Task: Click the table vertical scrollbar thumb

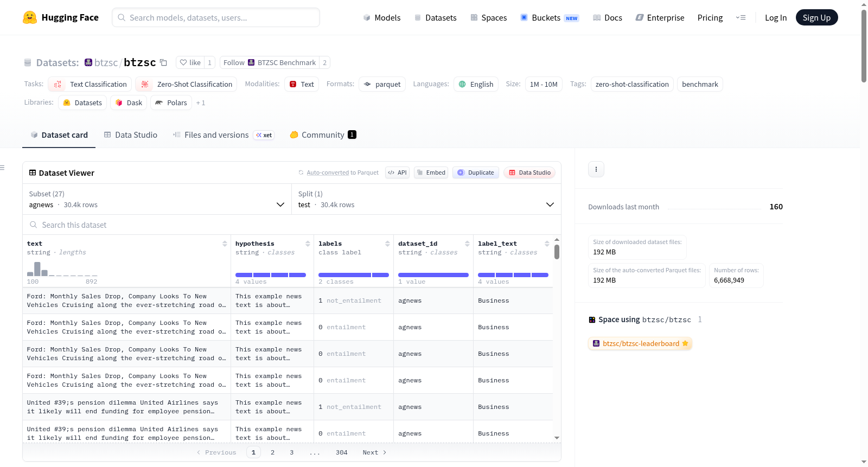Action: (x=557, y=252)
